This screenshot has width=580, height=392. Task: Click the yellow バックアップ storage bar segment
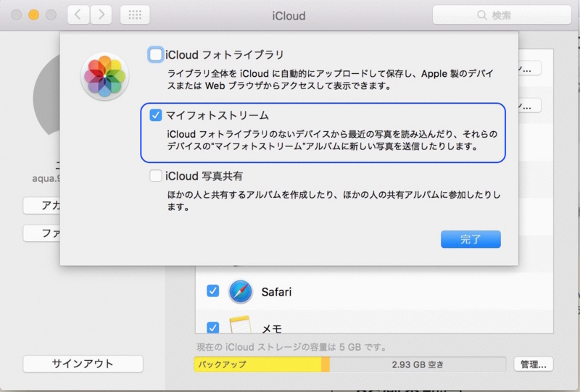[x=257, y=364]
